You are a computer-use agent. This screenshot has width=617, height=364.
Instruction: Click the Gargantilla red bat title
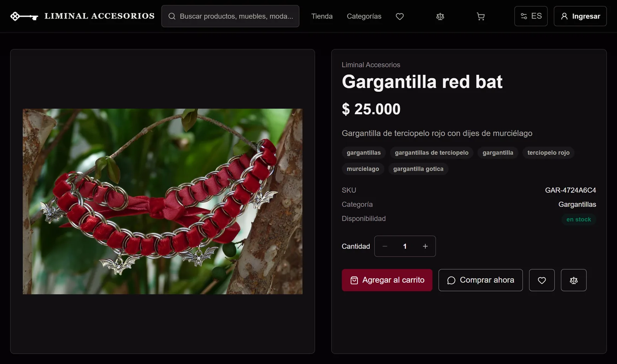[x=422, y=82]
